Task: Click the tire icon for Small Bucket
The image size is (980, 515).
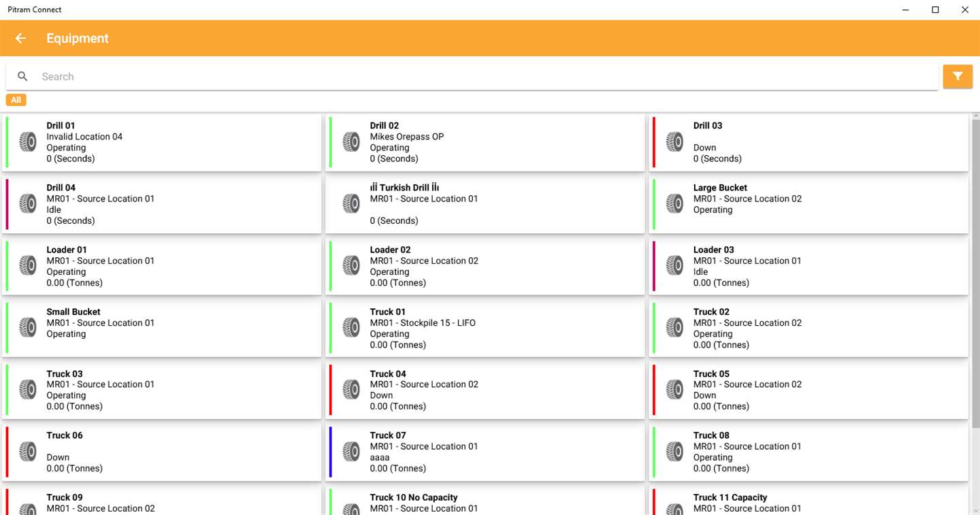Action: 28,327
